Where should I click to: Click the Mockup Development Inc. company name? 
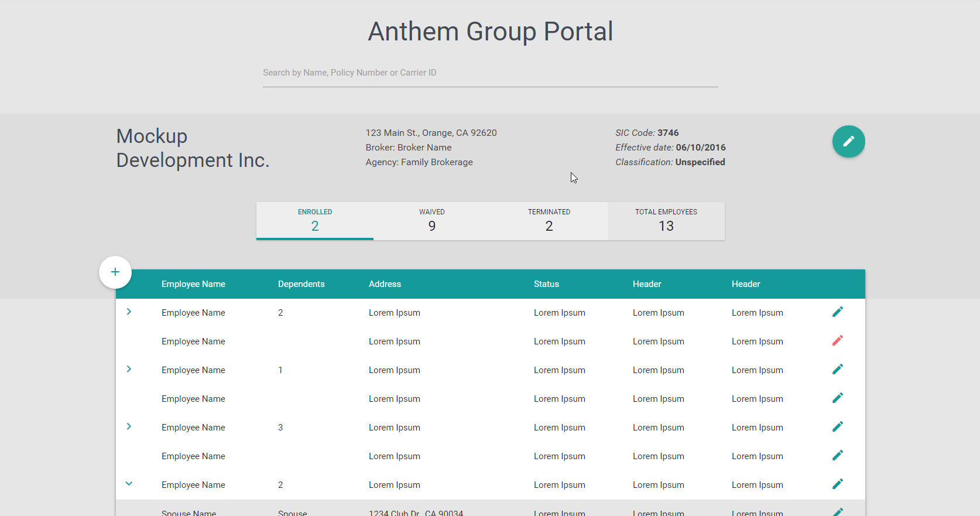pyautogui.click(x=193, y=148)
